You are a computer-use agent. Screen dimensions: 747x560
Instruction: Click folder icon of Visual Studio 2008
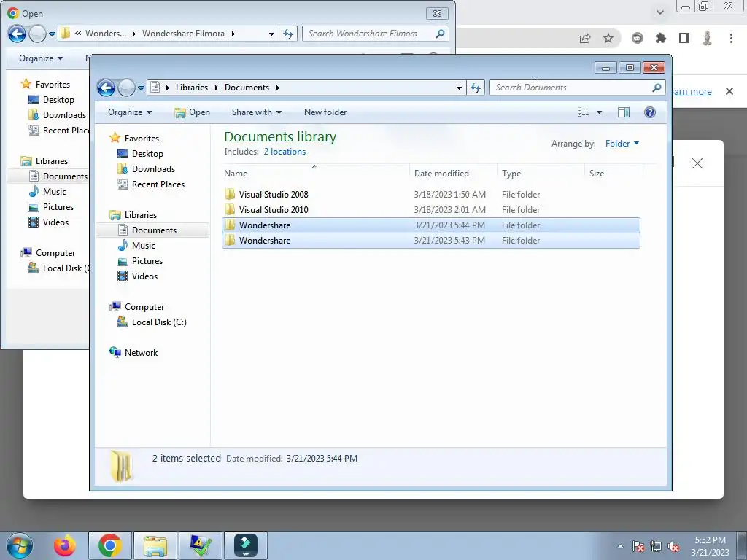(230, 194)
